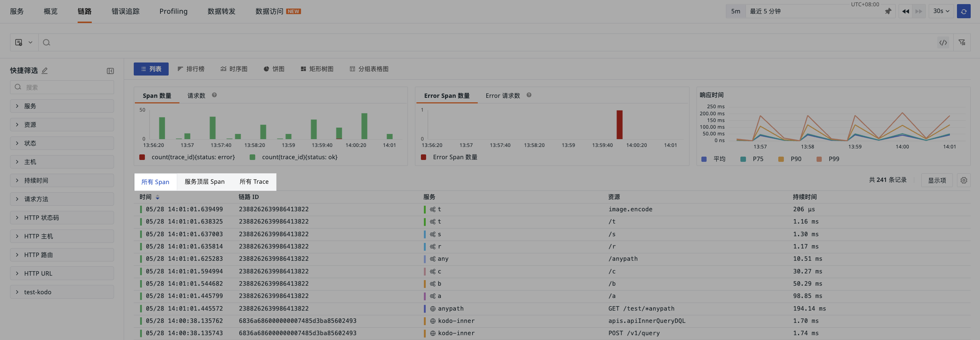Focus the main search query bar
The width and height of the screenshot is (980, 340).
pos(487,42)
